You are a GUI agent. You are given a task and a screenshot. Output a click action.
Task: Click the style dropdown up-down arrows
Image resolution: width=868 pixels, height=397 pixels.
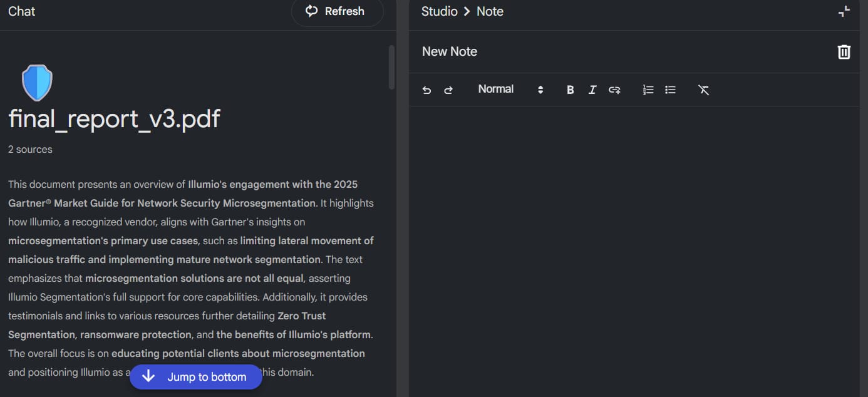click(540, 90)
